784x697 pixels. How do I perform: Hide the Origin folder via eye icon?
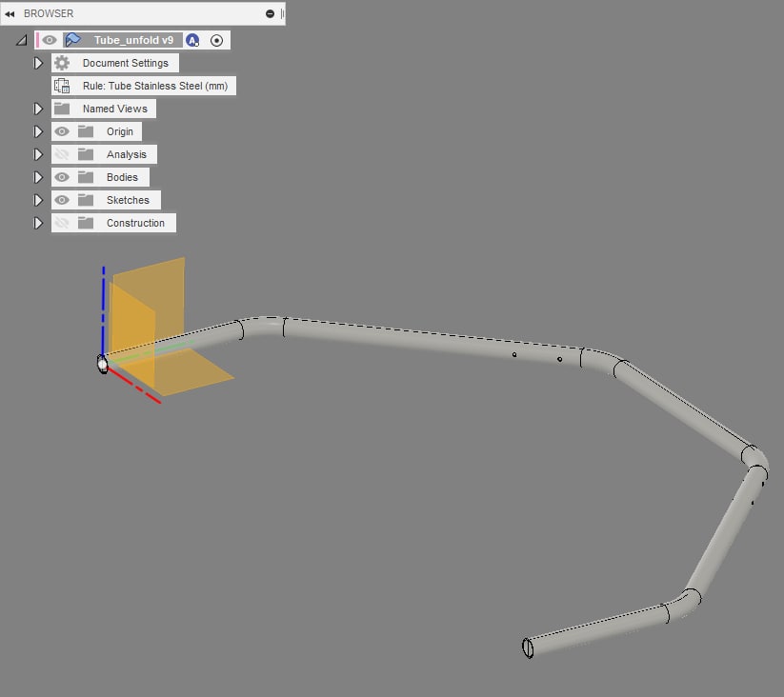pos(62,131)
